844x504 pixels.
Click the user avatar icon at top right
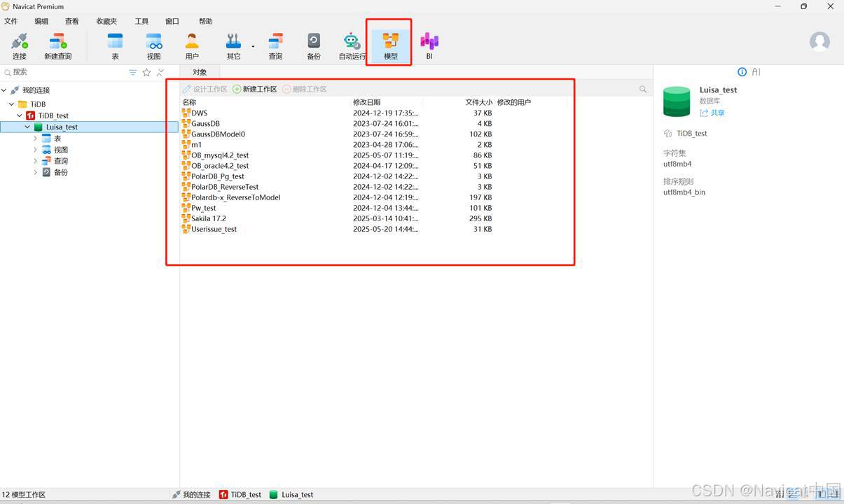tap(819, 41)
